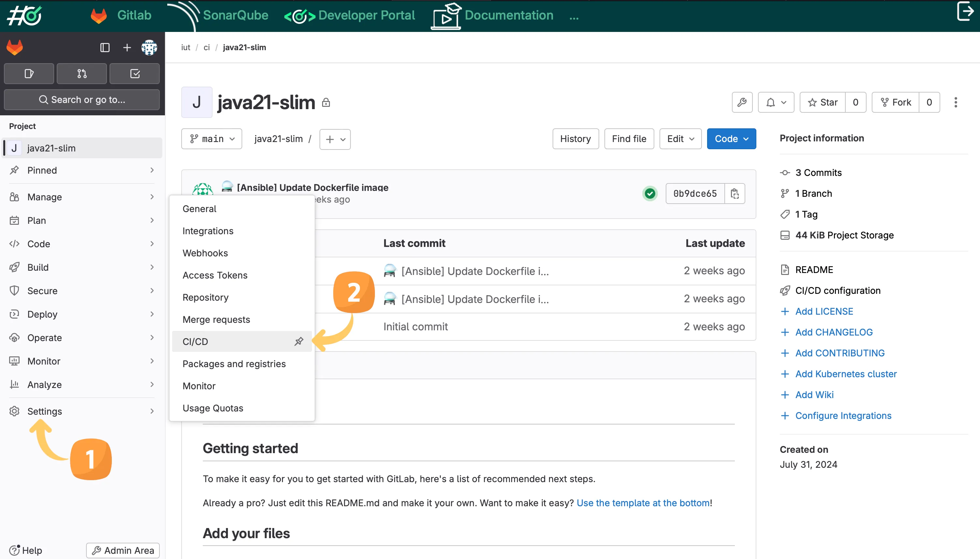This screenshot has height=559, width=980.
Task: Click the copy commit SHA icon
Action: (735, 193)
